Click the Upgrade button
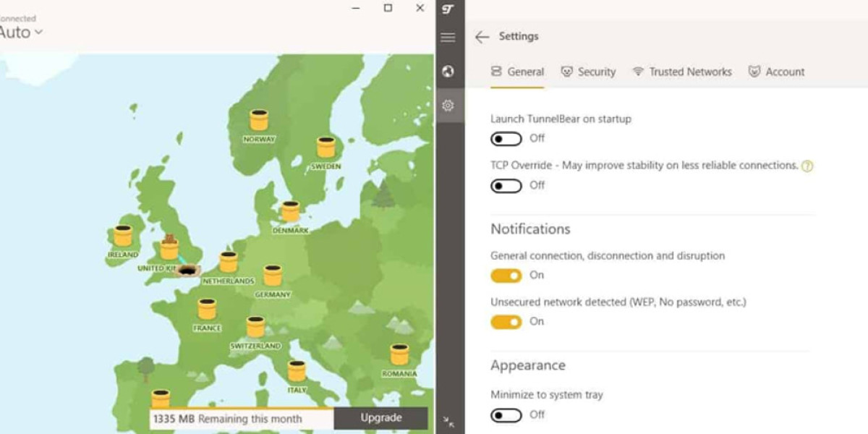 pos(380,418)
